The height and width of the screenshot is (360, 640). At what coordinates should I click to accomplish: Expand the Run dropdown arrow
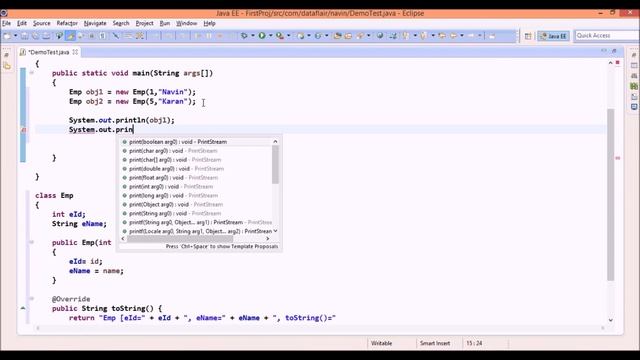[x=270, y=36]
